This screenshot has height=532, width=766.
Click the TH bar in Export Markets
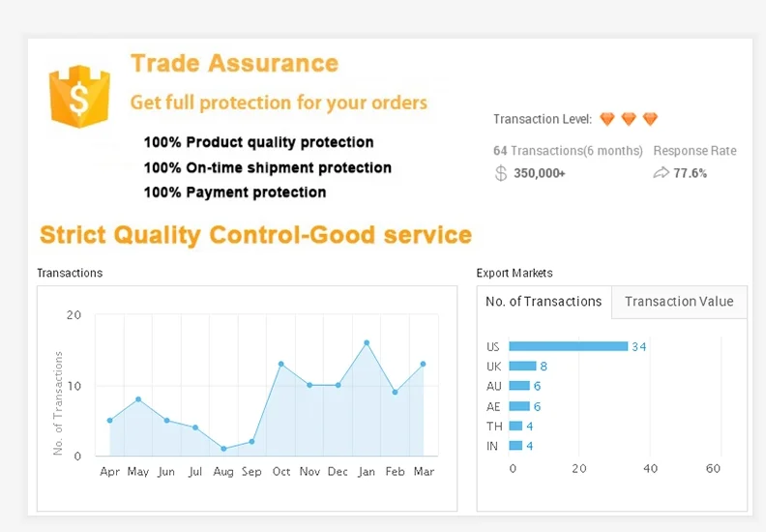point(516,426)
